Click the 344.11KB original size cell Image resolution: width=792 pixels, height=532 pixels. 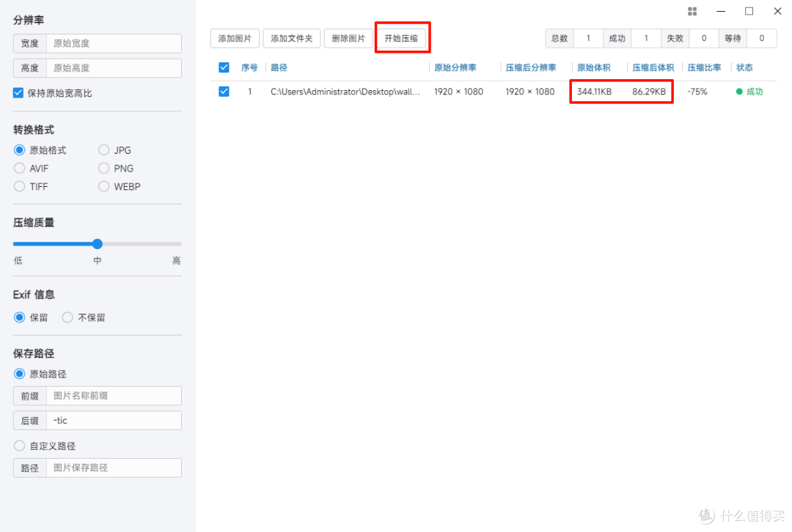(594, 92)
